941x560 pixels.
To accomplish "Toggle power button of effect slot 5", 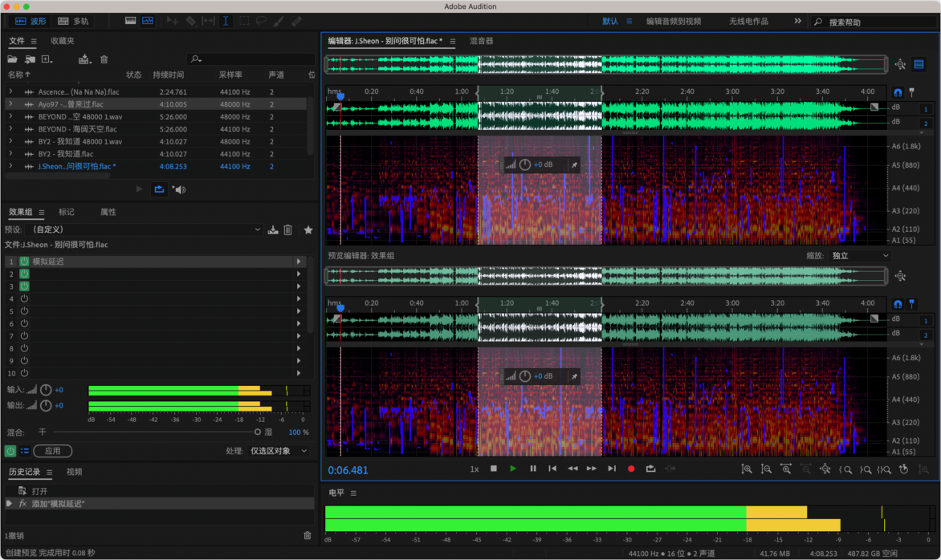I will tap(25, 311).
